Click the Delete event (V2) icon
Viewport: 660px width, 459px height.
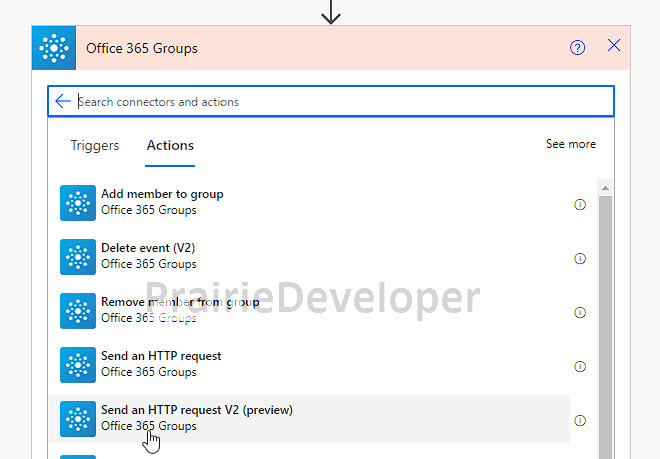tap(78, 257)
